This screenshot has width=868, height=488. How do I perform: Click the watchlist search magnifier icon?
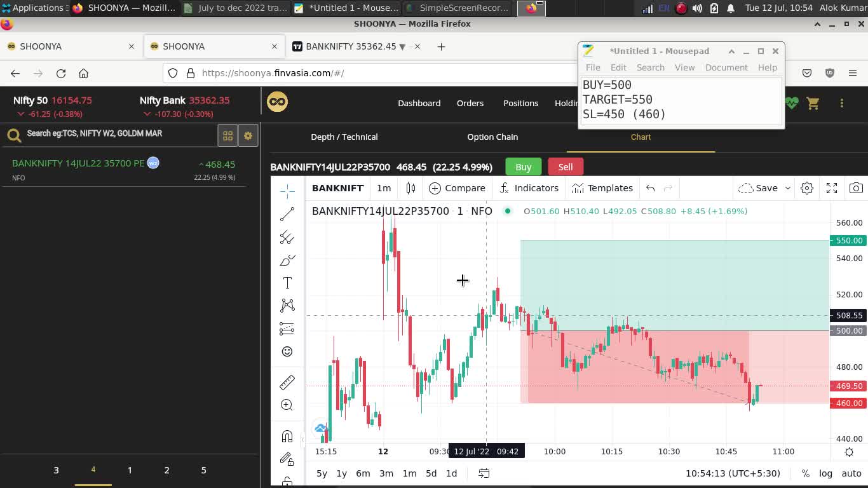point(14,135)
